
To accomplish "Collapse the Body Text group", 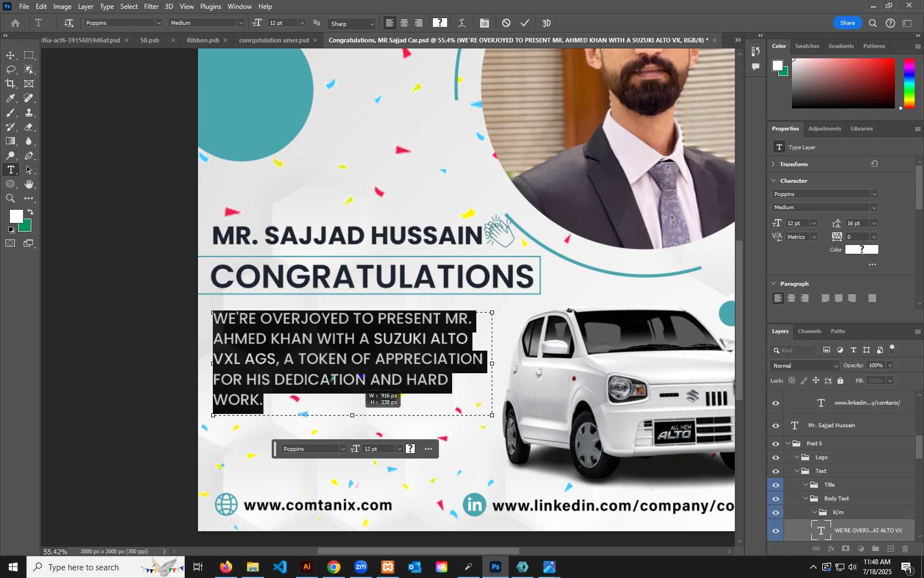I will 806,499.
